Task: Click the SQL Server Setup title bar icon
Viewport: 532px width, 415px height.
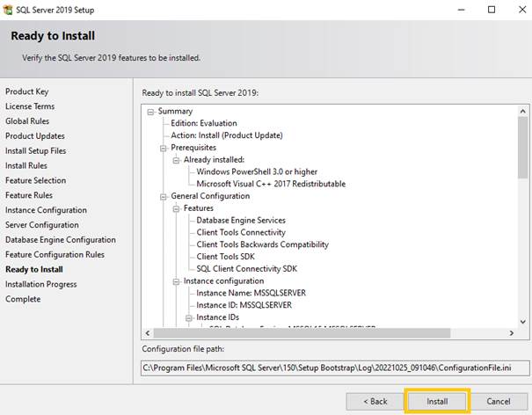Action: click(x=9, y=10)
